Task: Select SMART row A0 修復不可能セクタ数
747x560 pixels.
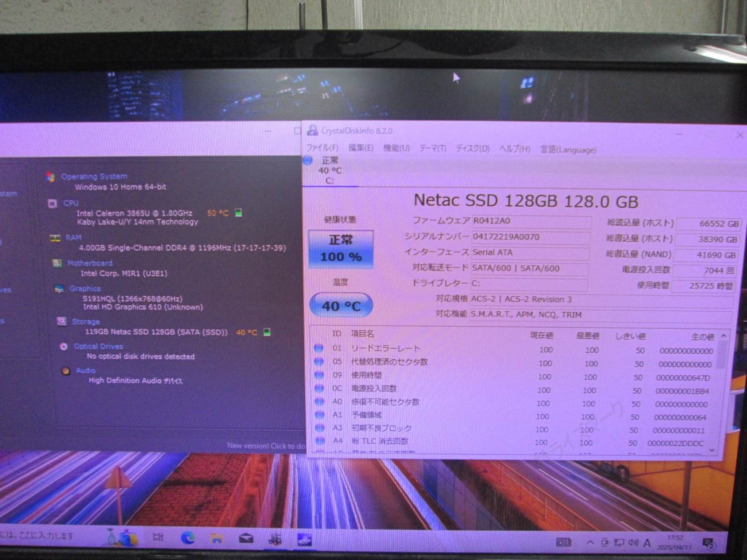Action: point(512,403)
